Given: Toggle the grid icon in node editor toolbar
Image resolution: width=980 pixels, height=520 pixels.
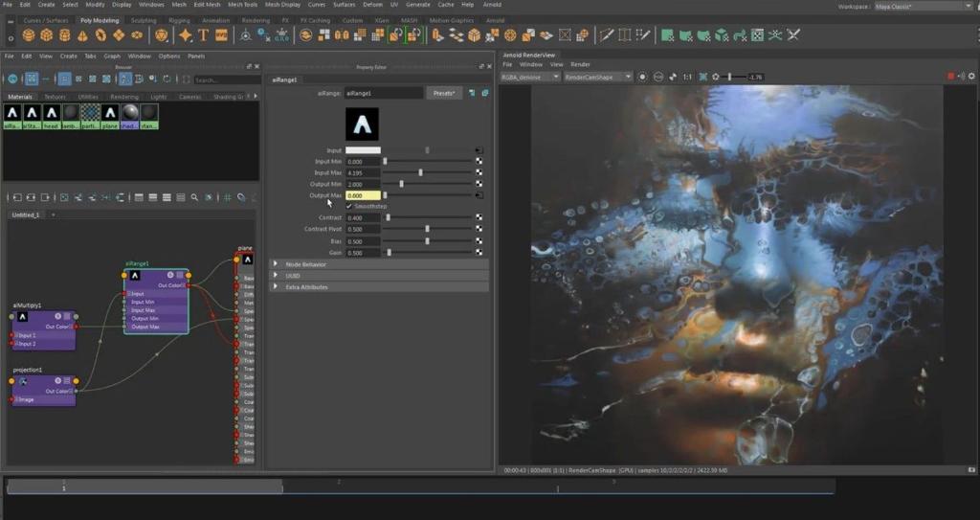Looking at the screenshot, I should 228,197.
